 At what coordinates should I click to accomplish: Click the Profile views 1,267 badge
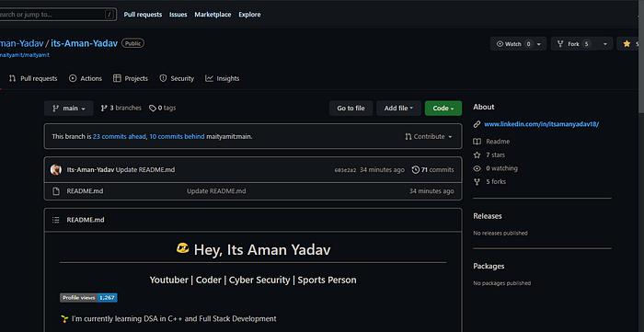coord(88,298)
